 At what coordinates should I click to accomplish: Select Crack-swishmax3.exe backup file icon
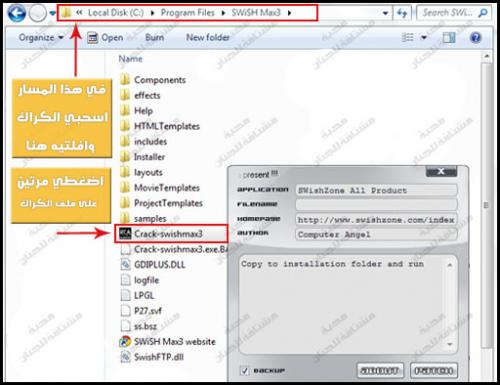(125, 249)
